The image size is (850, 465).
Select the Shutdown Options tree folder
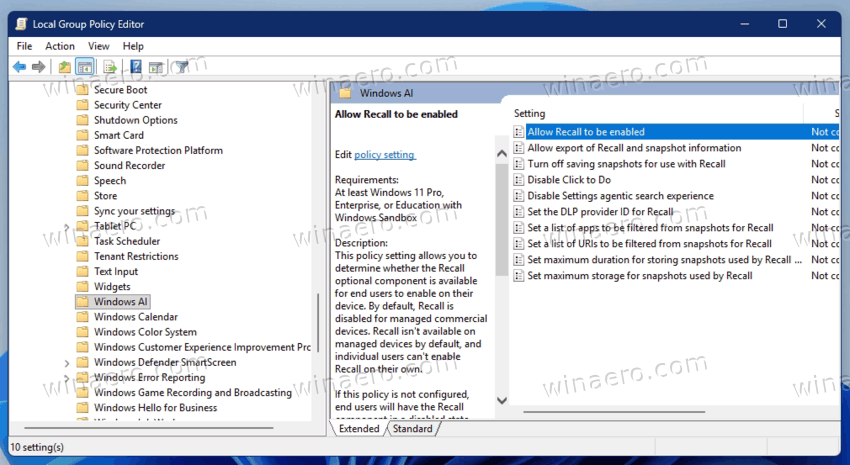coord(136,120)
